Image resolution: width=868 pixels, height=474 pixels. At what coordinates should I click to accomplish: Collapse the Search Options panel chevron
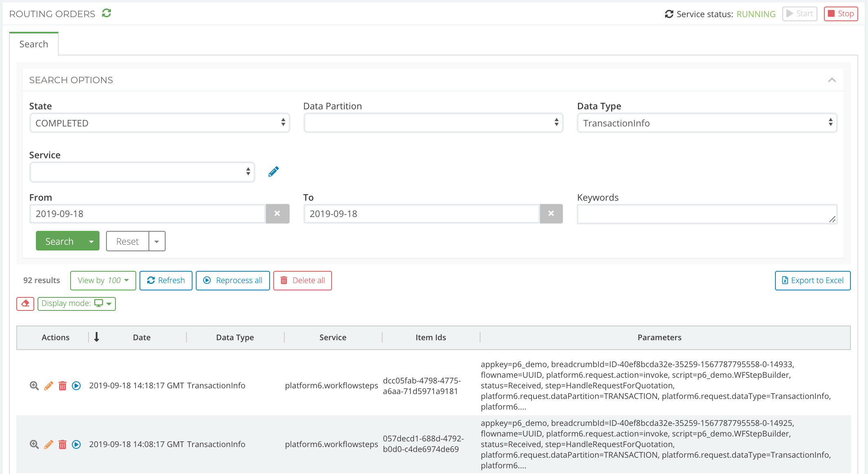tap(832, 80)
